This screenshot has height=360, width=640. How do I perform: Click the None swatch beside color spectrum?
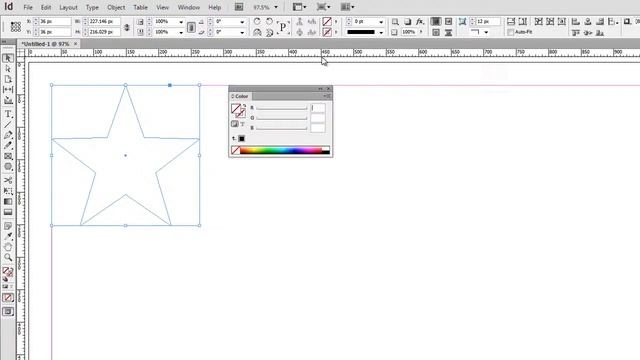[x=236, y=150]
